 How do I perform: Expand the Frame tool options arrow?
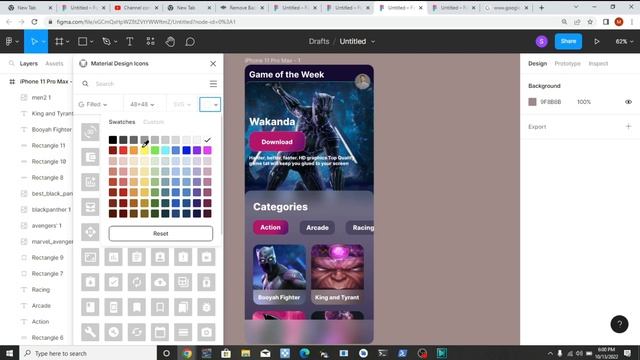(x=67, y=42)
